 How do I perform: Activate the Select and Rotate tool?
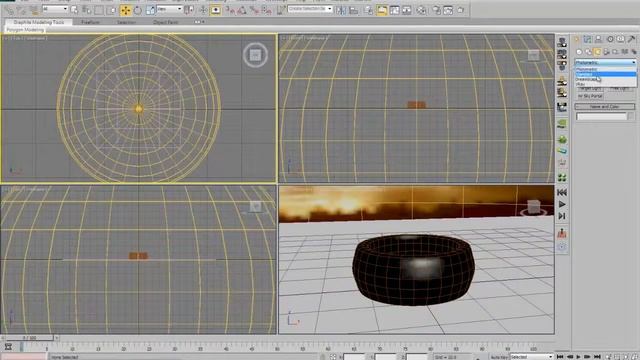click(x=138, y=10)
